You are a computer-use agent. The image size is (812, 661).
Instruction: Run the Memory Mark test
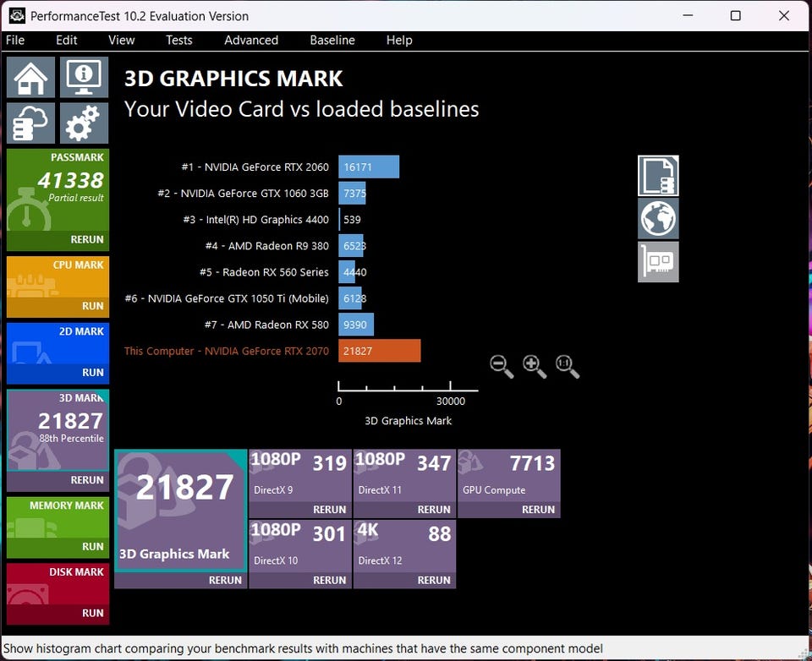tap(58, 547)
